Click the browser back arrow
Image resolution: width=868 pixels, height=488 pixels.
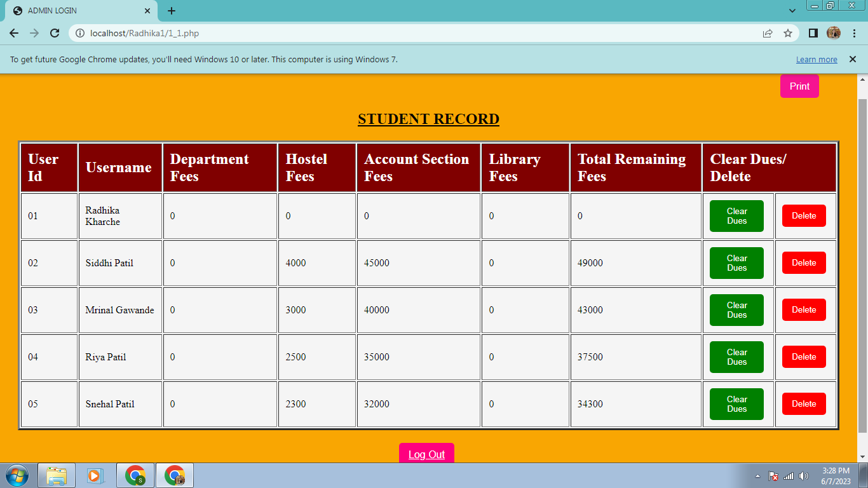click(14, 34)
